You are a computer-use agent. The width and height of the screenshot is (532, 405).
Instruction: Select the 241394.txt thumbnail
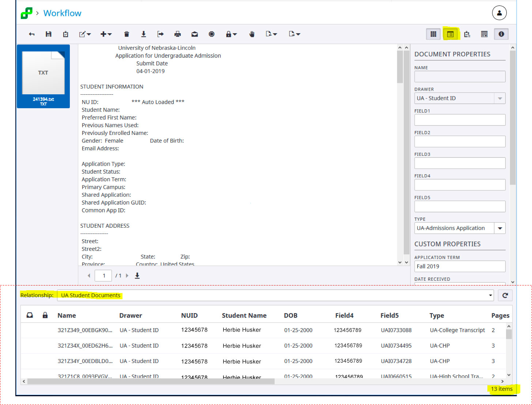click(43, 76)
